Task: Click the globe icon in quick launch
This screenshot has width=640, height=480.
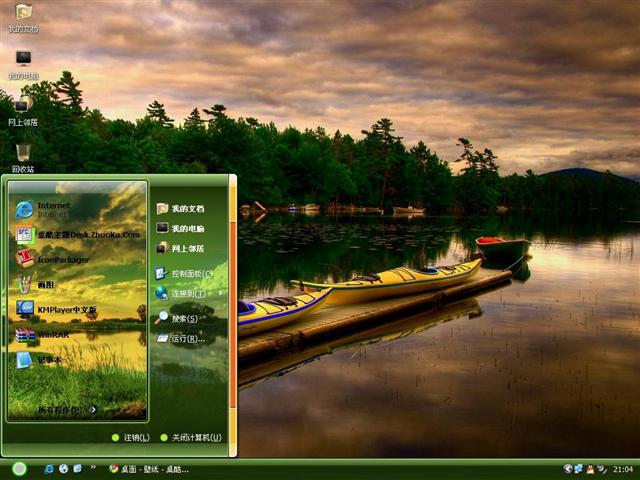Action: click(x=63, y=469)
